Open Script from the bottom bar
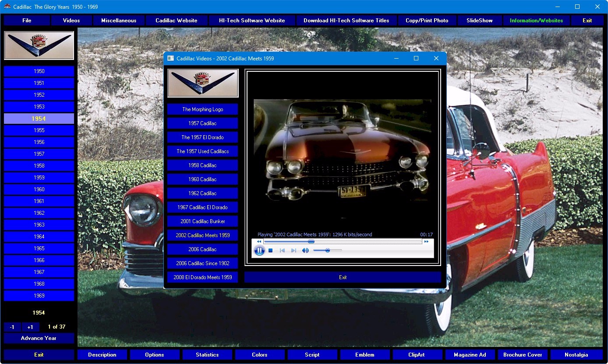Image resolution: width=608 pixels, height=364 pixels. pyautogui.click(x=312, y=355)
